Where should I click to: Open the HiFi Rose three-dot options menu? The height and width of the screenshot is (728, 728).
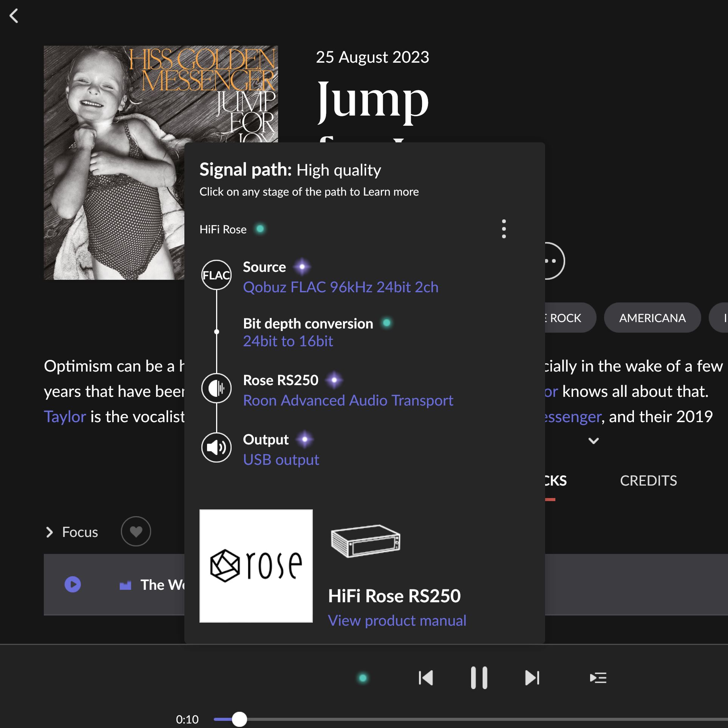click(x=504, y=229)
